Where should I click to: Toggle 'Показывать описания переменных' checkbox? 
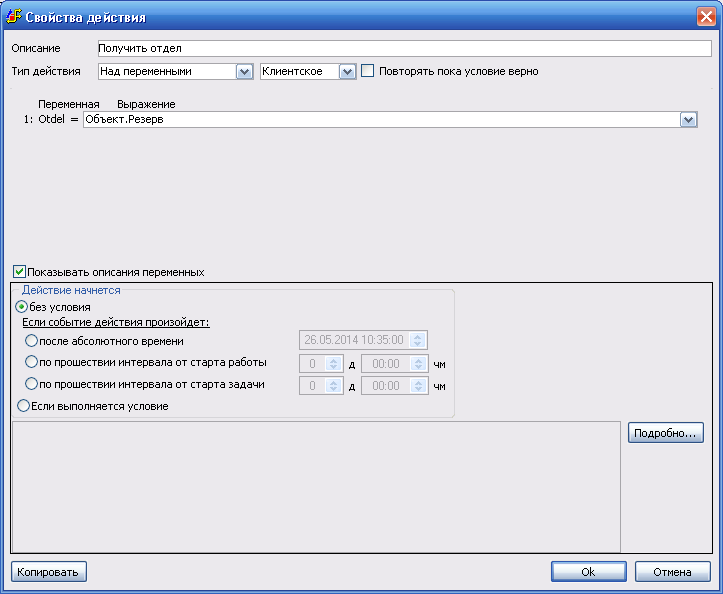pyautogui.click(x=19, y=272)
